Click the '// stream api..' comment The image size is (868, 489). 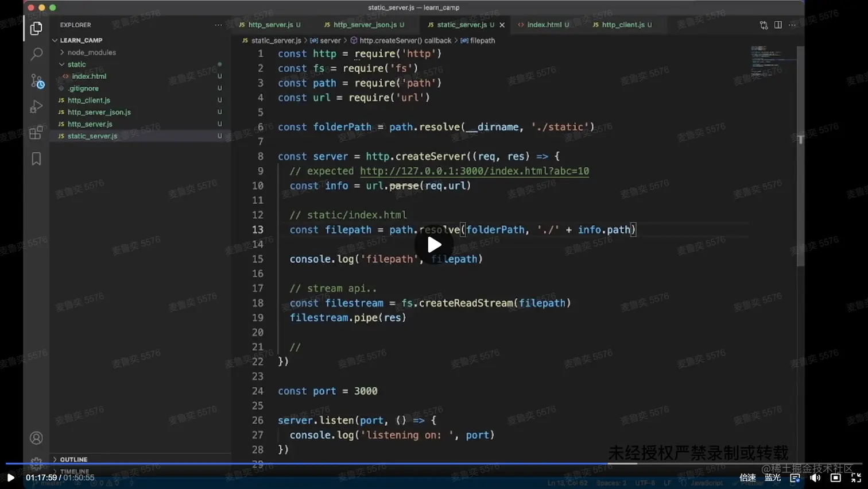click(x=333, y=288)
